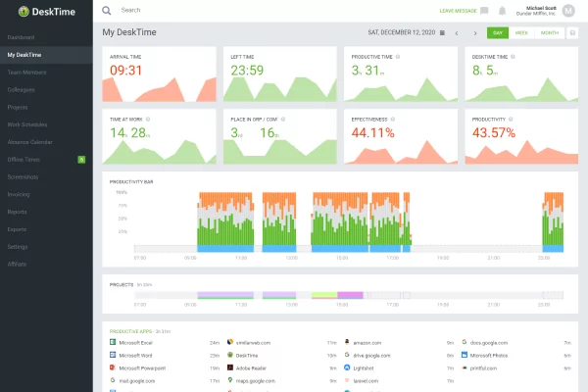Click the Lightshot app icon
This screenshot has height=392, width=588.
click(347, 367)
